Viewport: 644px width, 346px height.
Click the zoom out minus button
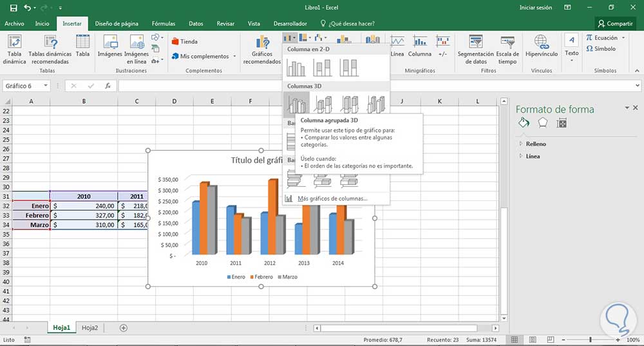[x=563, y=340]
